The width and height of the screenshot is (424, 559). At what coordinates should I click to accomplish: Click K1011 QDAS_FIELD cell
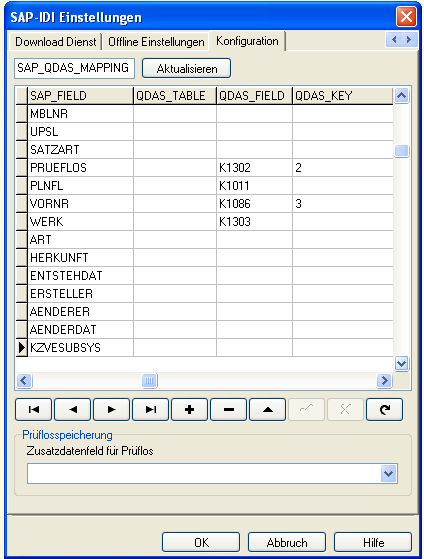pos(254,186)
